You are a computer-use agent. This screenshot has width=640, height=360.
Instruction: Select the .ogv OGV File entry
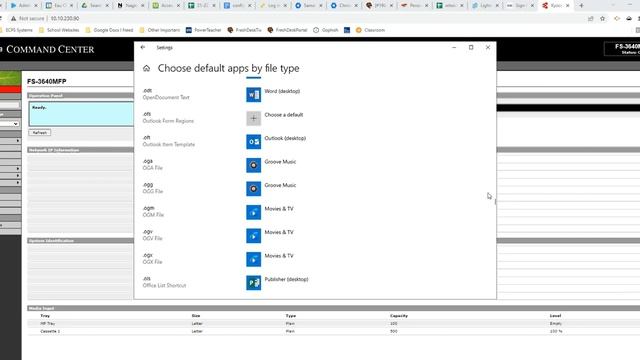click(x=152, y=235)
